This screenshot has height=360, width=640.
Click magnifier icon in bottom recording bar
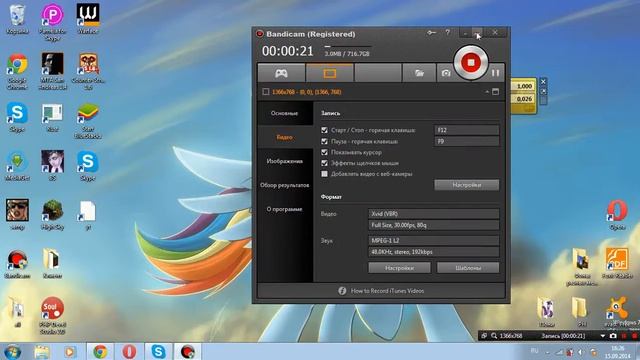(x=494, y=336)
